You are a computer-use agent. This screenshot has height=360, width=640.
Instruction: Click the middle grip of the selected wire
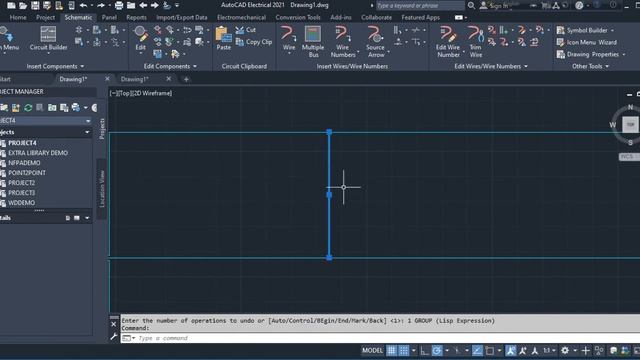(x=329, y=195)
